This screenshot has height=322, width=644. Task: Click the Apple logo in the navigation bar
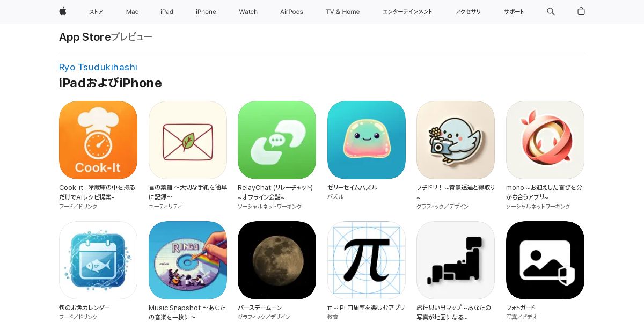[x=63, y=11]
